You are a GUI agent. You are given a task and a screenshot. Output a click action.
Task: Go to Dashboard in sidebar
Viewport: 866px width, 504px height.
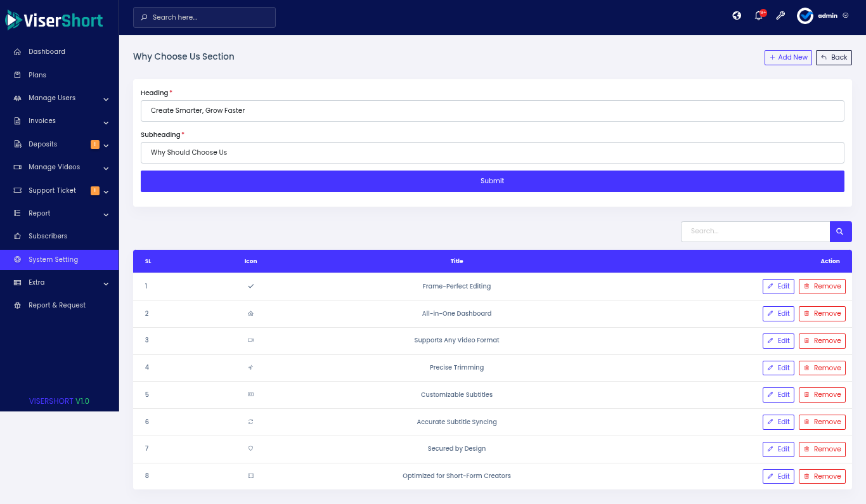click(x=46, y=52)
